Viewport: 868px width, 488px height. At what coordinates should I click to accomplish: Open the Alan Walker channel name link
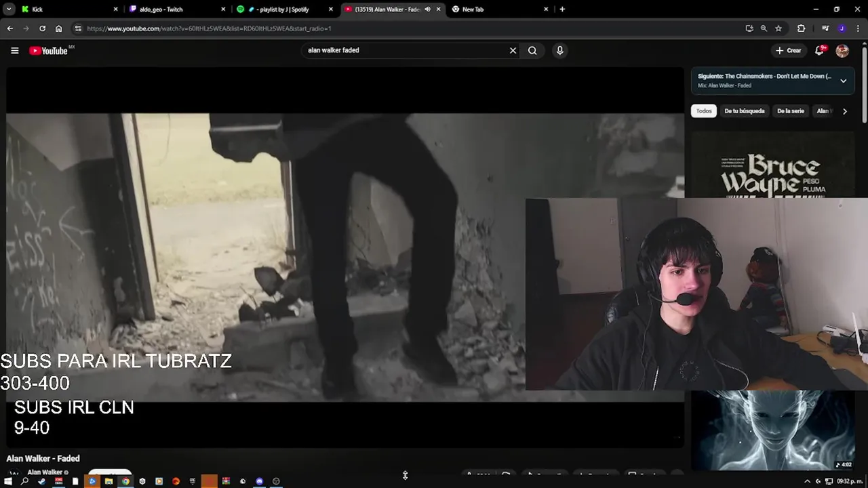45,472
